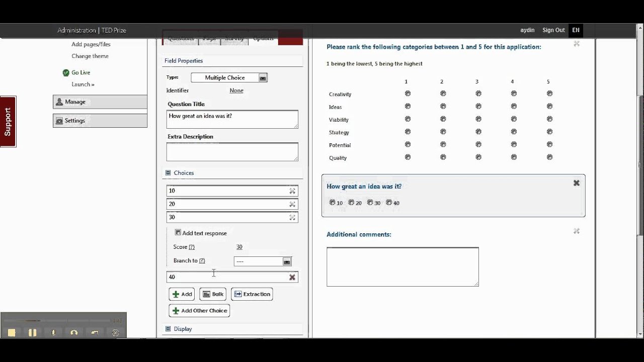The height and width of the screenshot is (362, 644).
Task: Open the Branch to dropdown
Action: tap(263, 261)
